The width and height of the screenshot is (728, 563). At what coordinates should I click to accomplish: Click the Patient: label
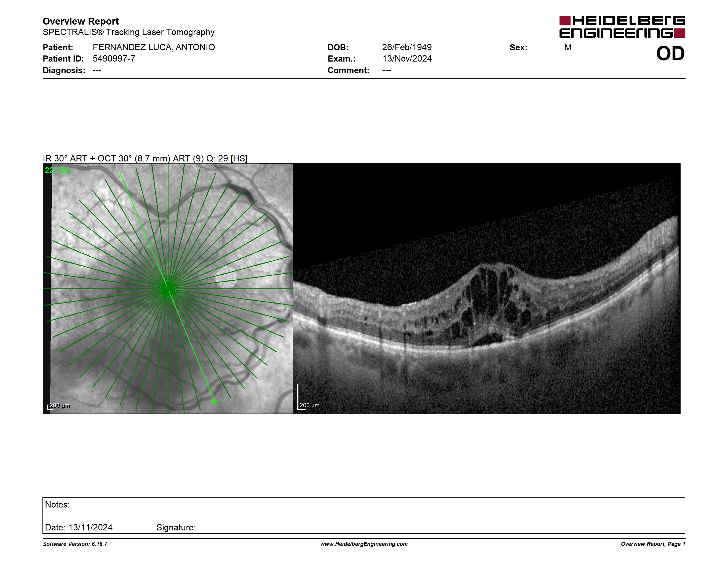(x=58, y=47)
